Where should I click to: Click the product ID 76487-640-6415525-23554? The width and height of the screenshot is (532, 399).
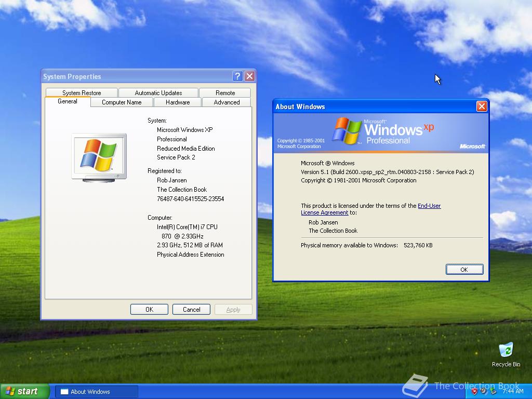coord(190,199)
